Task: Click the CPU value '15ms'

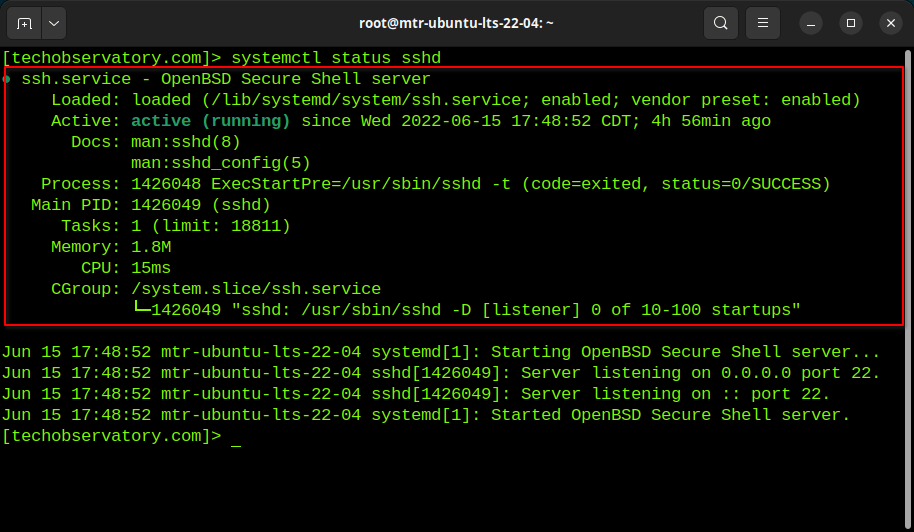Action: 151,267
